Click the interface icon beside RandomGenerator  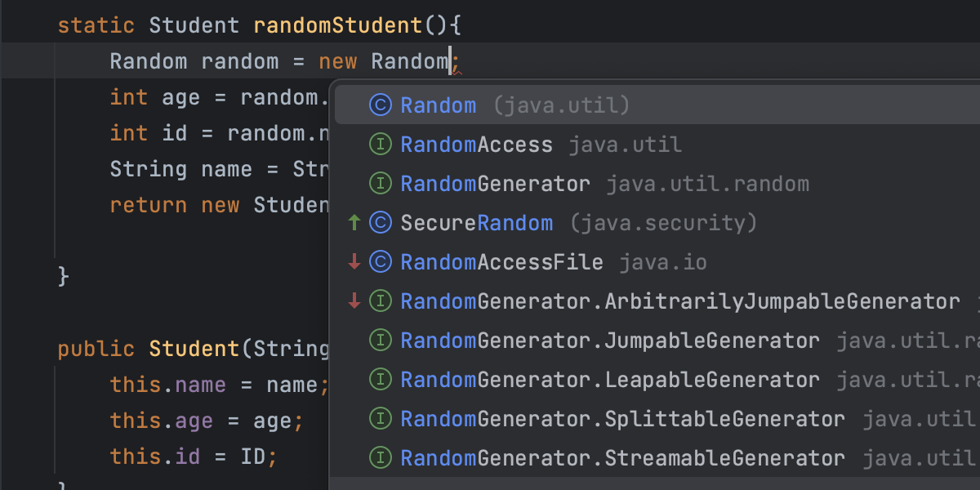pos(380,183)
